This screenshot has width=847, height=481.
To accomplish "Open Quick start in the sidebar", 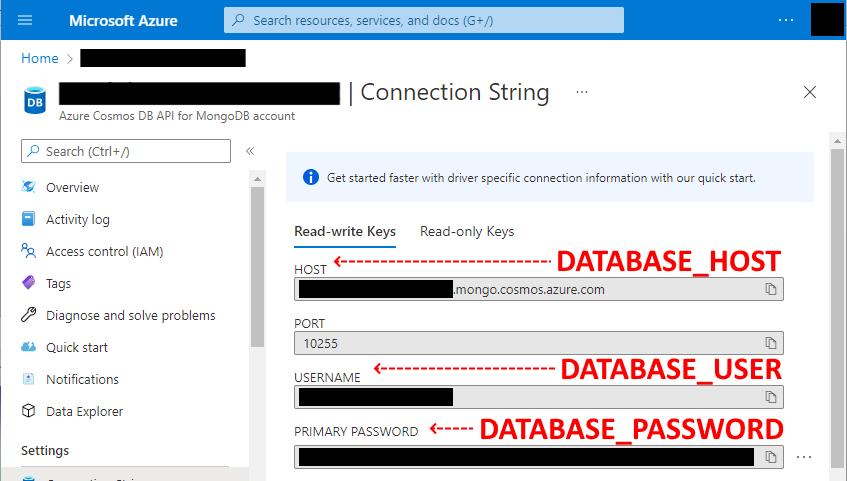I will (x=77, y=348).
